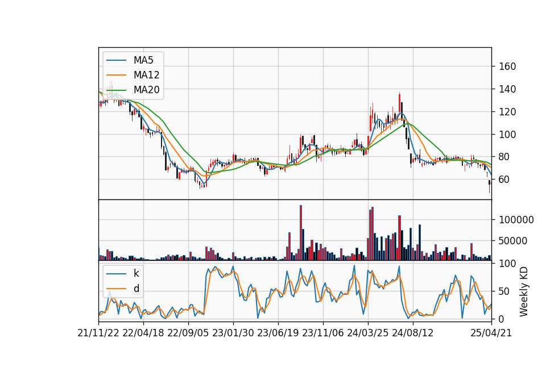546x392 pixels.
Task: Select the MA20 legend label
Action: [x=146, y=90]
